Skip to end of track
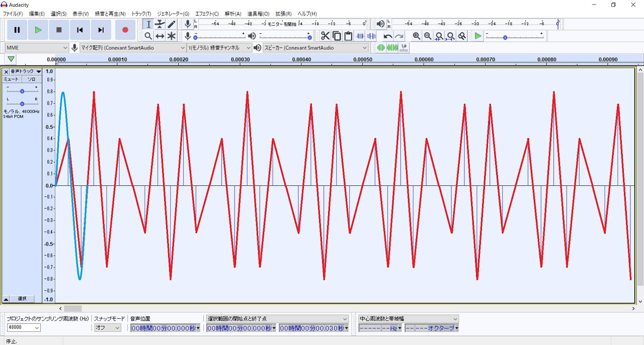 point(101,30)
